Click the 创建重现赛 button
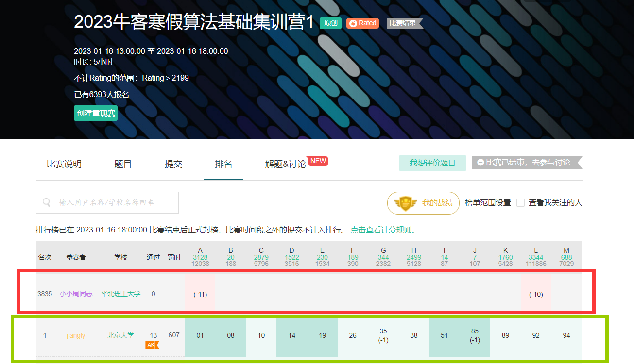Screen dimensions: 634x364 click(96, 113)
